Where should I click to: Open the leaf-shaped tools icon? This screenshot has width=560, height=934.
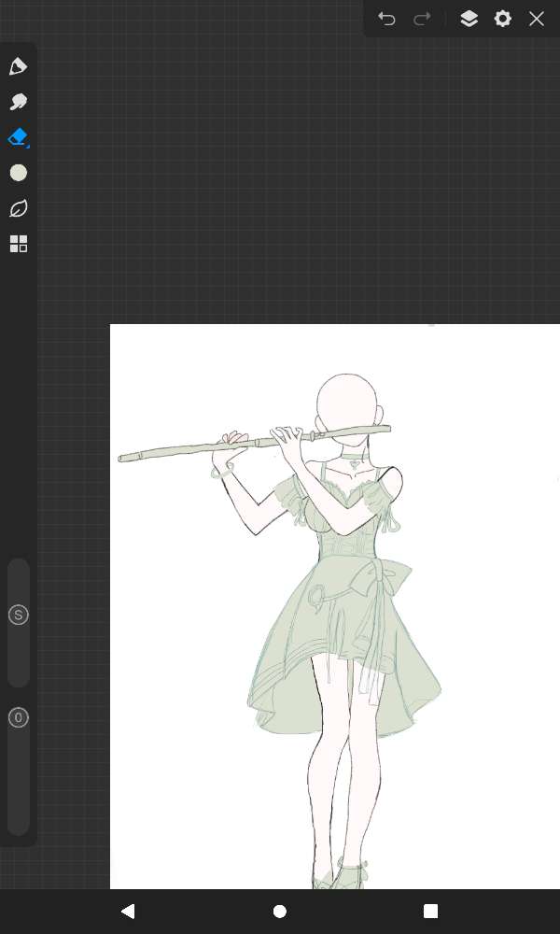pyautogui.click(x=18, y=208)
